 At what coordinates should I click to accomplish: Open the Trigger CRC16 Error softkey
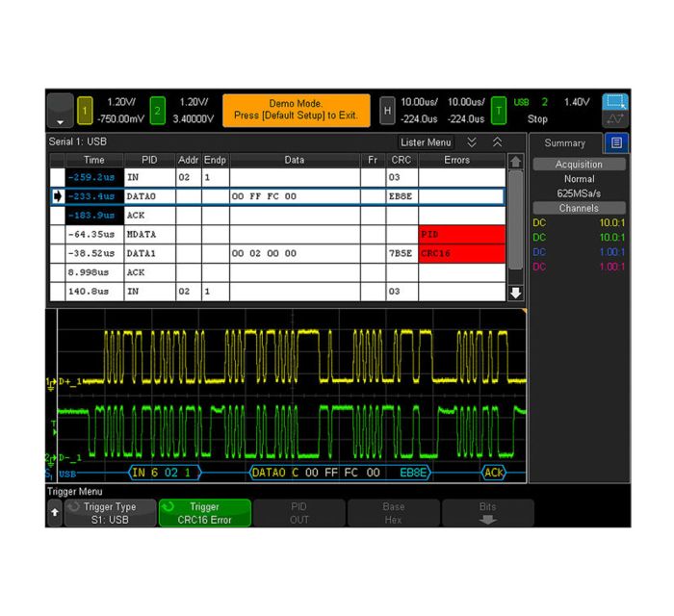tap(204, 513)
